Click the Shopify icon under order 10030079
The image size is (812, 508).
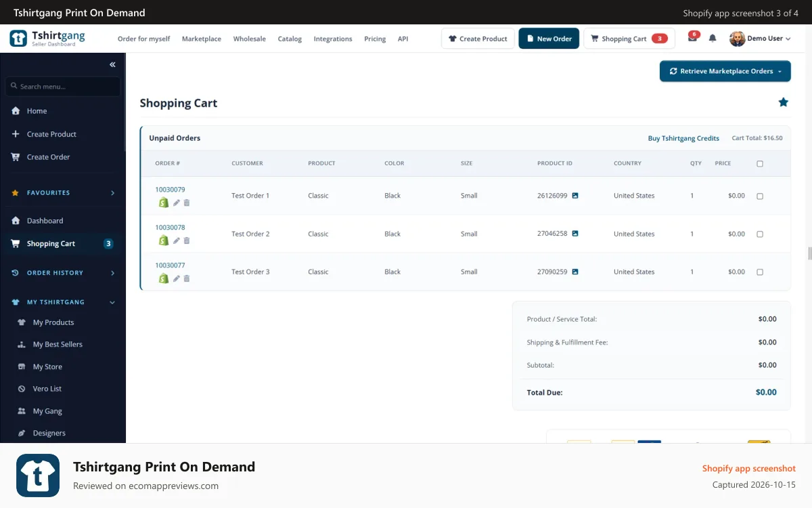pos(163,203)
